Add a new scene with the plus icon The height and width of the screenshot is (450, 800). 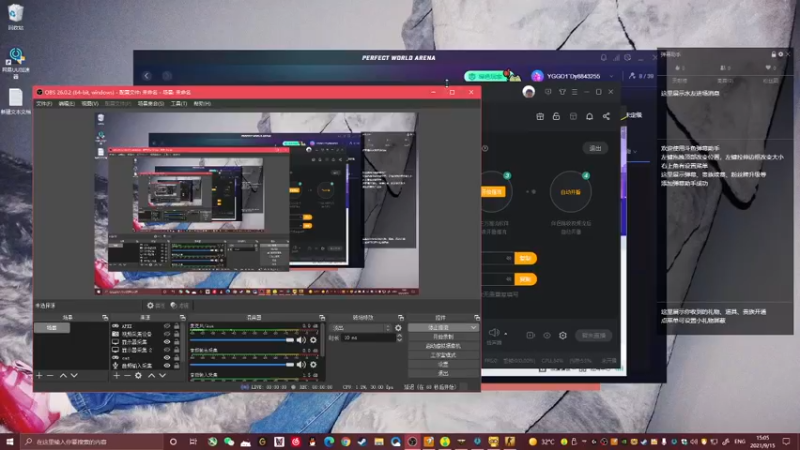pos(39,376)
